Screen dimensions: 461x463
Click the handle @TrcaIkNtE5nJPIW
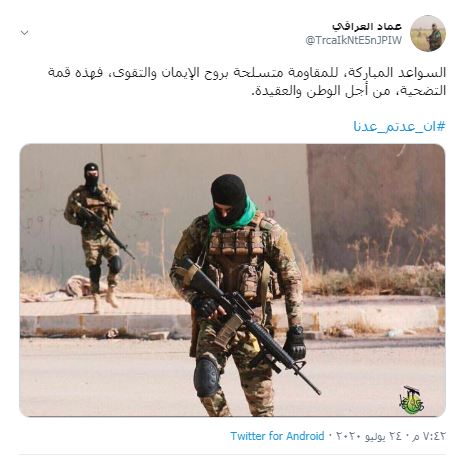click(x=354, y=41)
